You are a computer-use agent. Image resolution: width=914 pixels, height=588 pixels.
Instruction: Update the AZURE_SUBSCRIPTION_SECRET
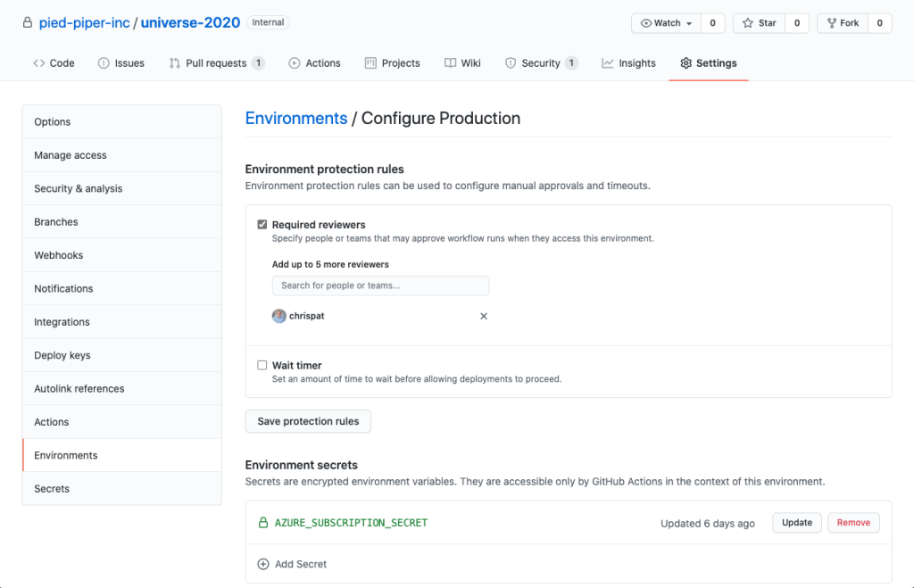(x=797, y=523)
